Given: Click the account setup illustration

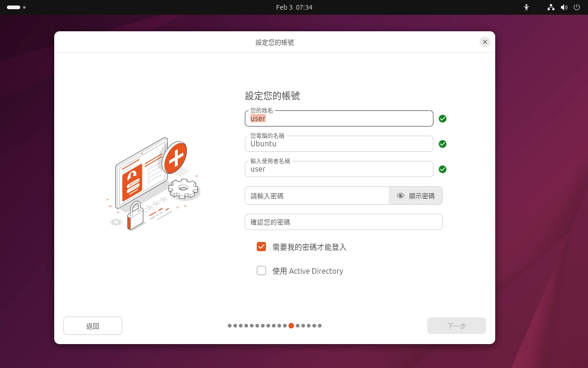Looking at the screenshot, I should (x=153, y=185).
